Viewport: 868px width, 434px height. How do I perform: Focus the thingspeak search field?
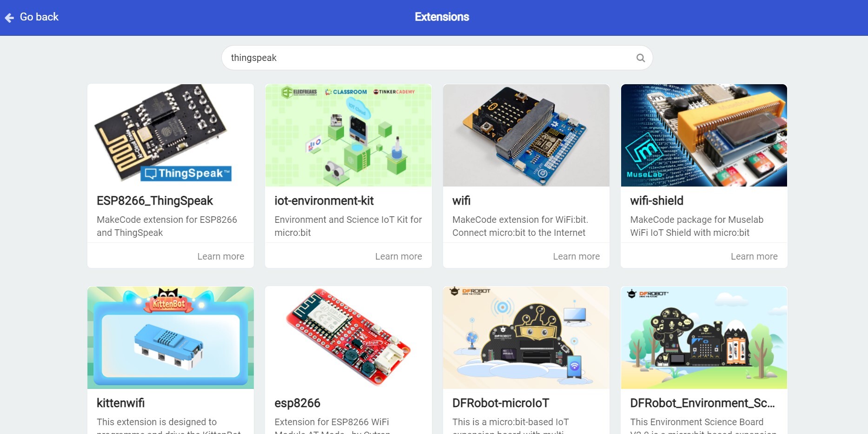tap(437, 58)
